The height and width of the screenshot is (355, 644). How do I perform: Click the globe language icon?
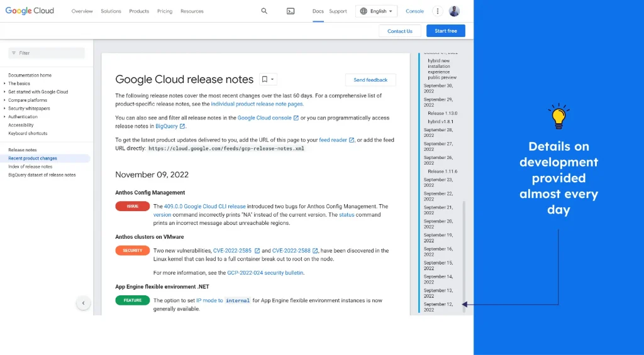tap(364, 11)
